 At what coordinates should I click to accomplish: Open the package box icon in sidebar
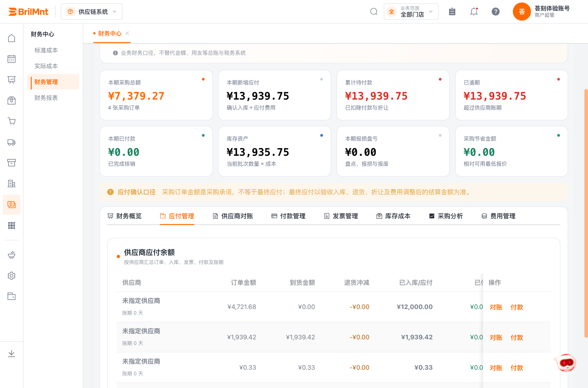11,101
